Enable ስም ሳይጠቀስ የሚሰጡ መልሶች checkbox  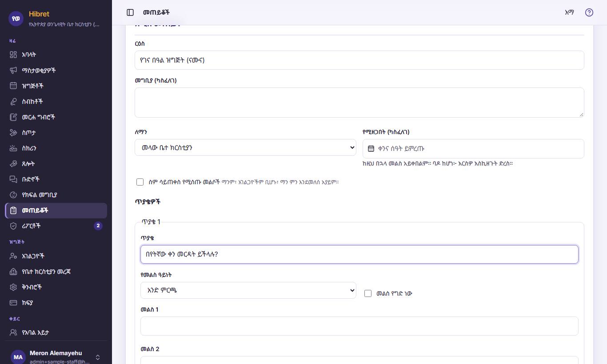140,182
